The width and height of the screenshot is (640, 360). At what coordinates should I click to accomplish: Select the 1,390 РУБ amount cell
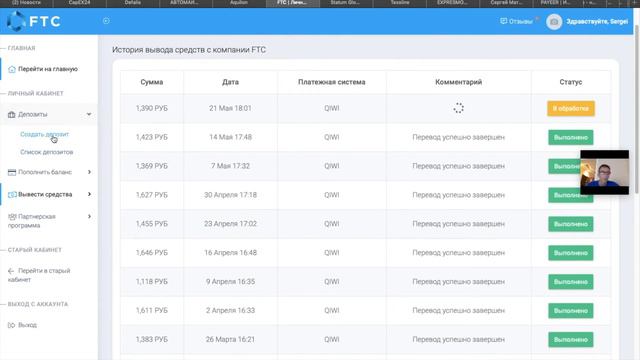[x=152, y=108]
